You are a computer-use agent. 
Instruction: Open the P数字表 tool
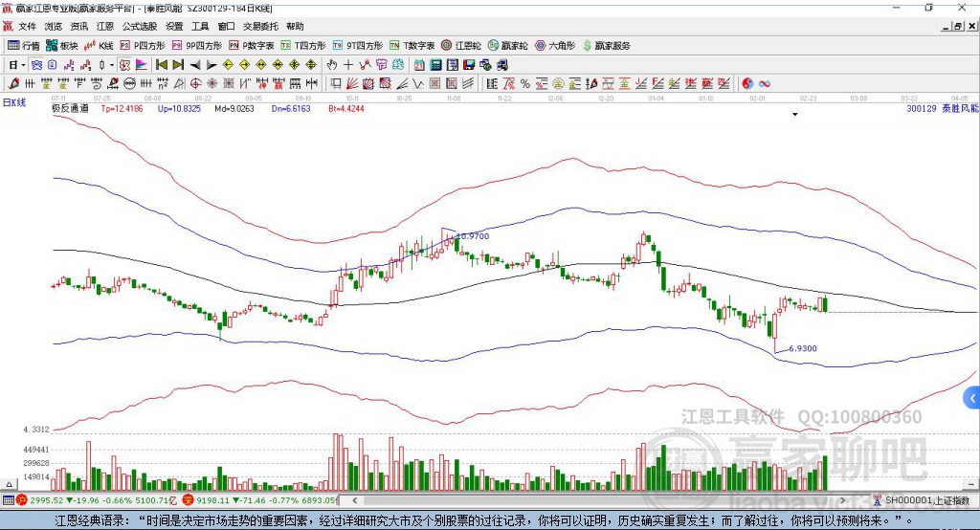pos(252,46)
